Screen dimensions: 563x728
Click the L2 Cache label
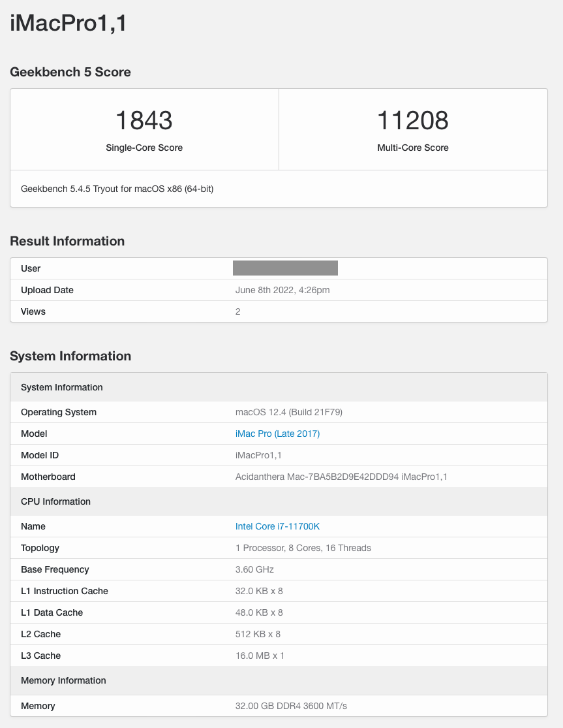(41, 634)
